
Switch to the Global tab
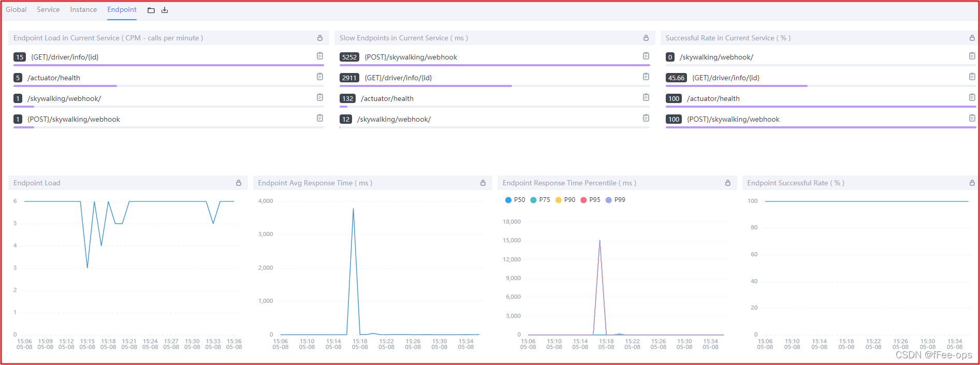(16, 10)
